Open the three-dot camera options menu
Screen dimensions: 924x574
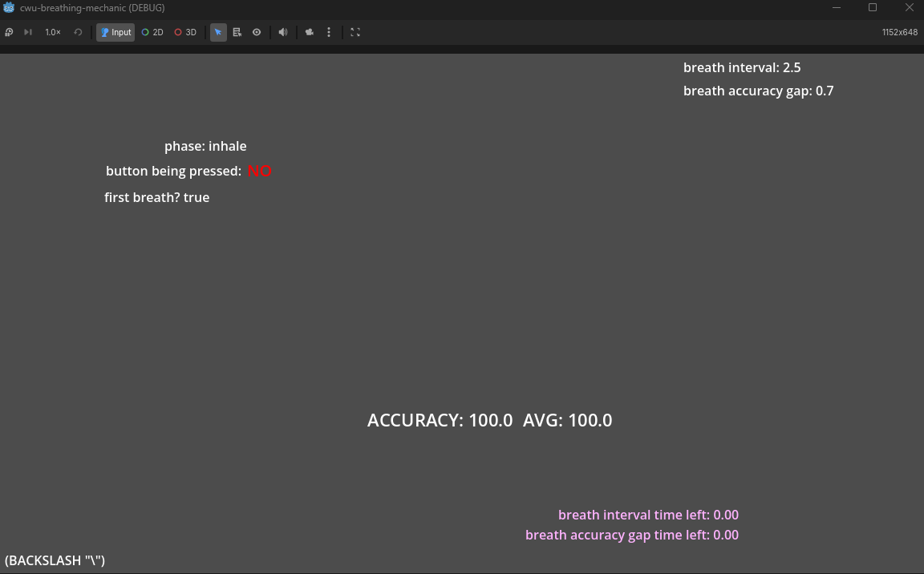tap(329, 32)
